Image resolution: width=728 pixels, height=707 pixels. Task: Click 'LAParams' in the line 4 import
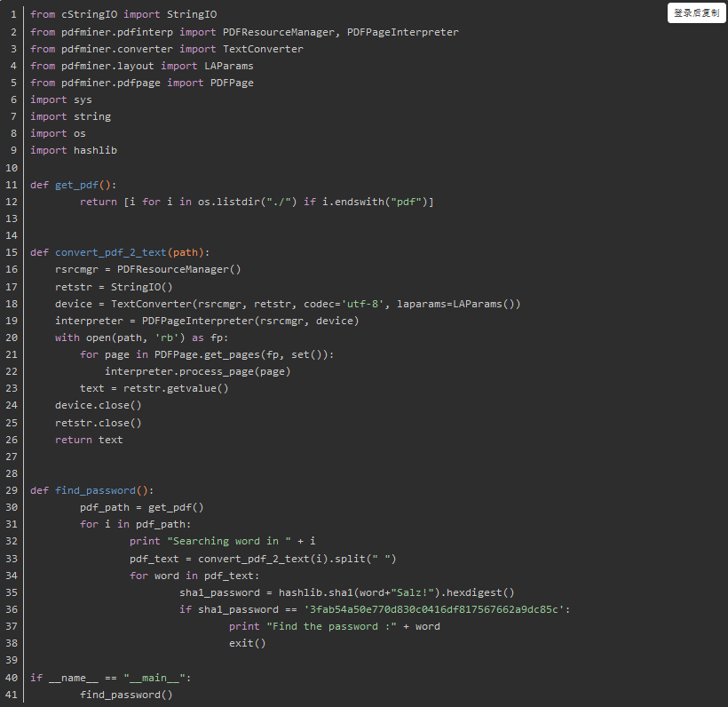tap(229, 66)
